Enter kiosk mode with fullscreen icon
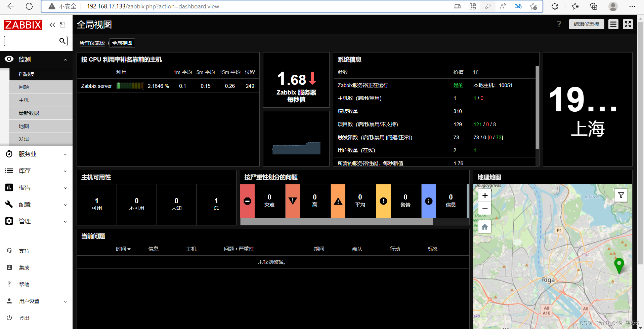The width and height of the screenshot is (644, 329). (x=628, y=24)
